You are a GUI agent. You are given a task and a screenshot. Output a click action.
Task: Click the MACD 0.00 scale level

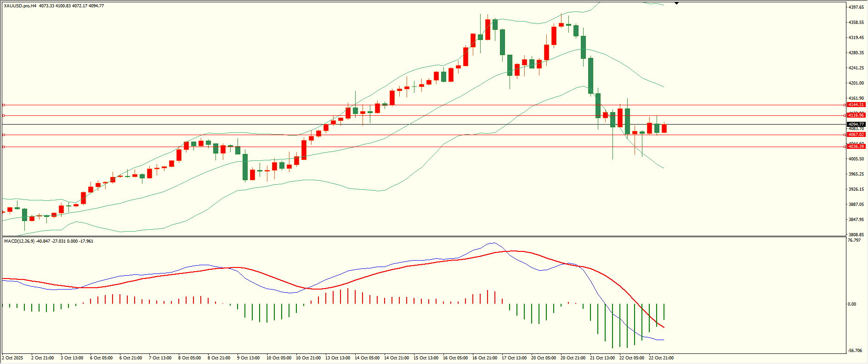(x=852, y=304)
